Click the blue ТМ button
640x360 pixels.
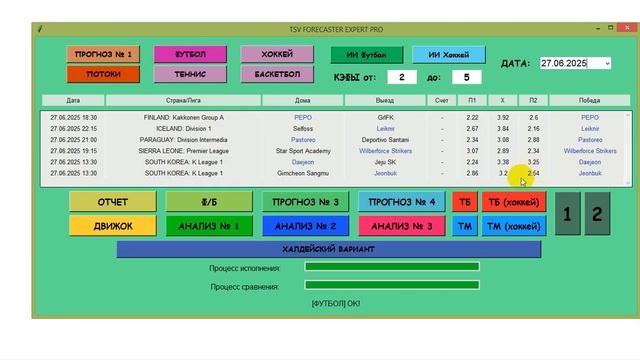click(x=465, y=226)
